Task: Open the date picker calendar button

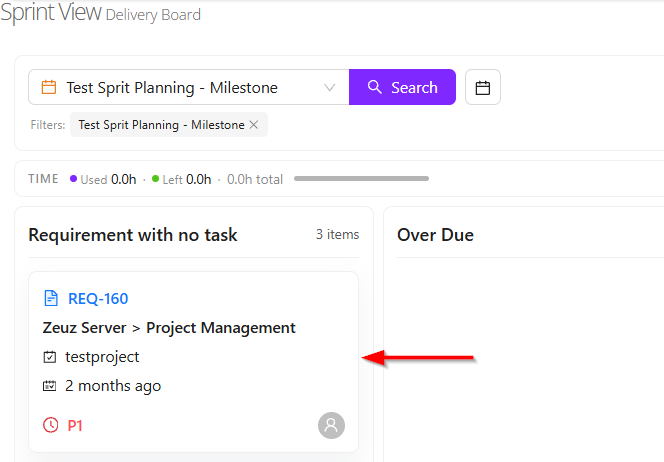Action: tap(483, 87)
